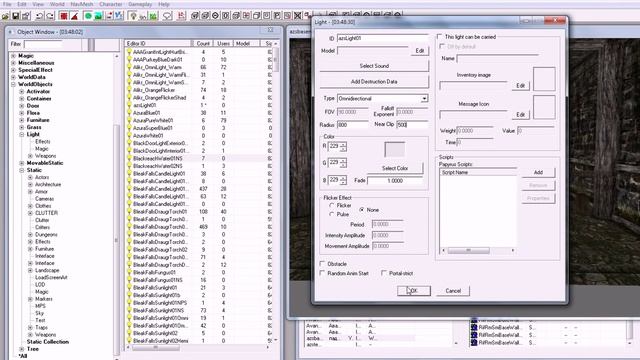Image resolution: width=640 pixels, height=360 pixels.
Task: Click the ID field containing azsLight01
Action: click(x=382, y=38)
